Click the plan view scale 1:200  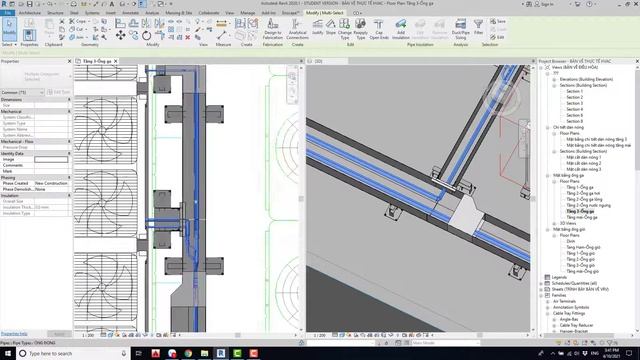coord(88,335)
